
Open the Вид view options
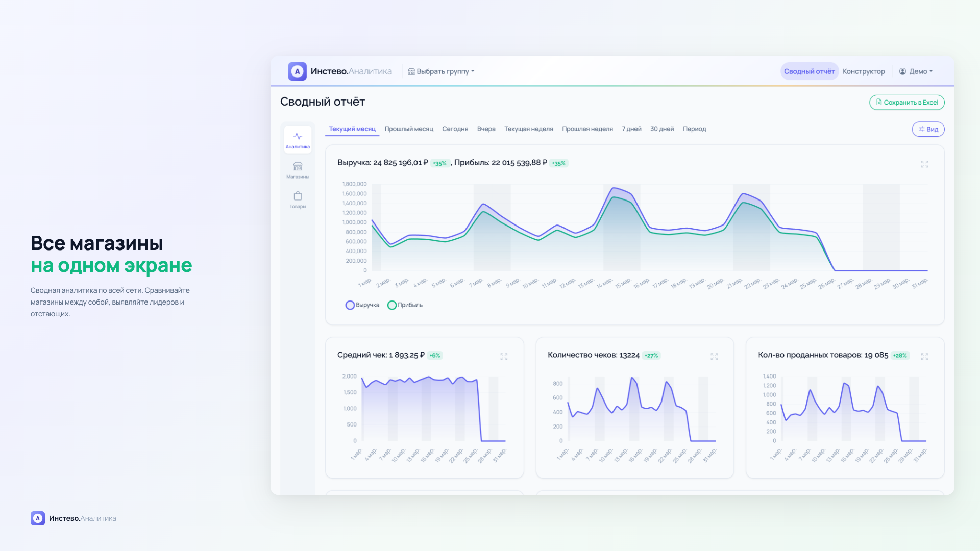[928, 129]
